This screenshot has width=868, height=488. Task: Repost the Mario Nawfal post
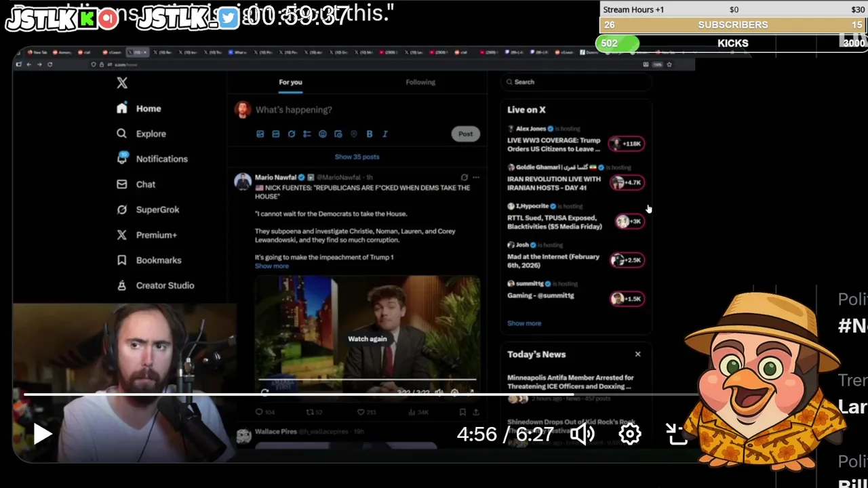pos(314,411)
